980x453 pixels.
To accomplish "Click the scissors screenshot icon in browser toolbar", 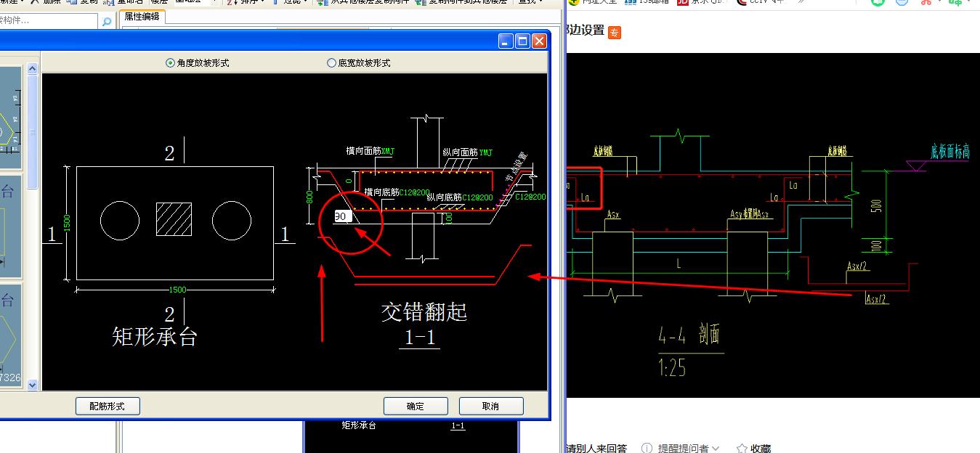I will tap(925, 2).
